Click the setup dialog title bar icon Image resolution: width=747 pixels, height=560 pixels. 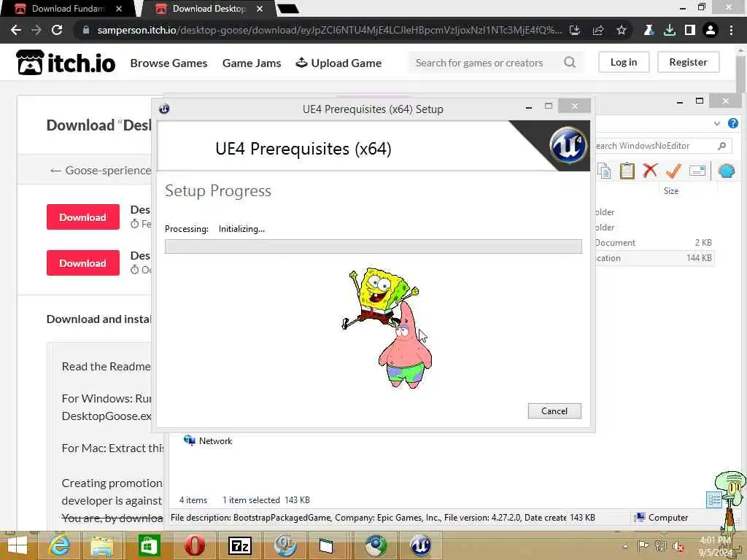(164, 109)
